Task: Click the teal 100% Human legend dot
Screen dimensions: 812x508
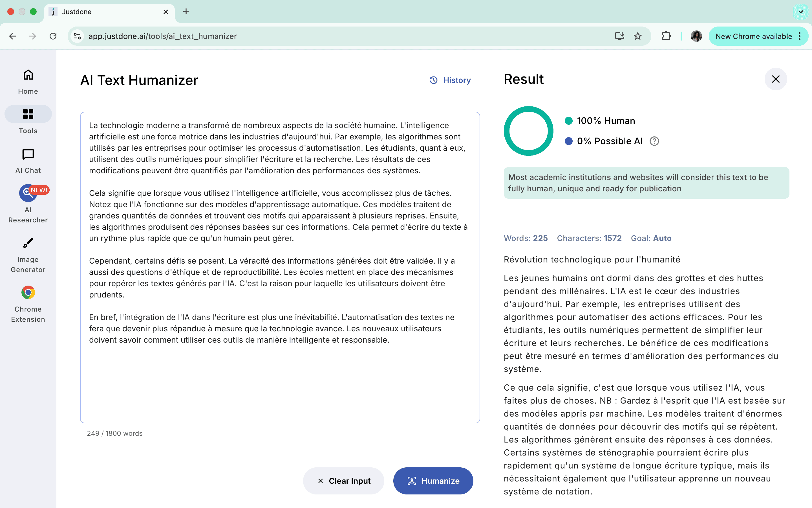Action: coord(568,121)
